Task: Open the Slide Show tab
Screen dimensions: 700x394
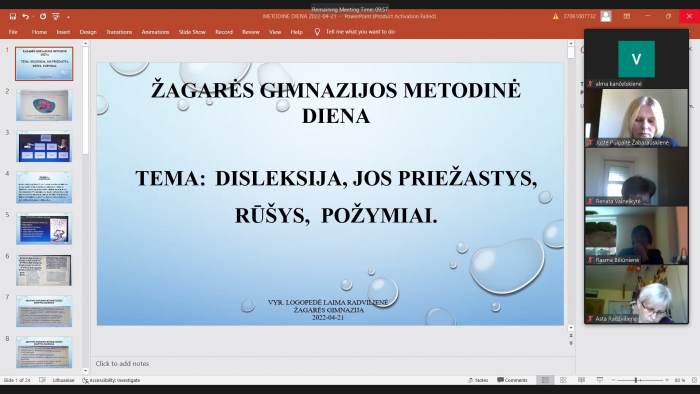Action: click(192, 32)
